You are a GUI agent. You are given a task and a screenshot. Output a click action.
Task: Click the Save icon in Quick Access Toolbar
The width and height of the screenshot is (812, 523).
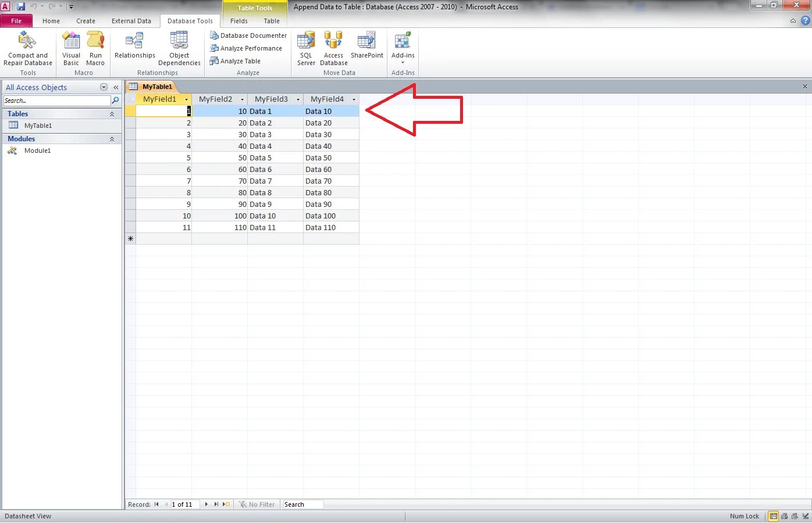click(x=21, y=6)
